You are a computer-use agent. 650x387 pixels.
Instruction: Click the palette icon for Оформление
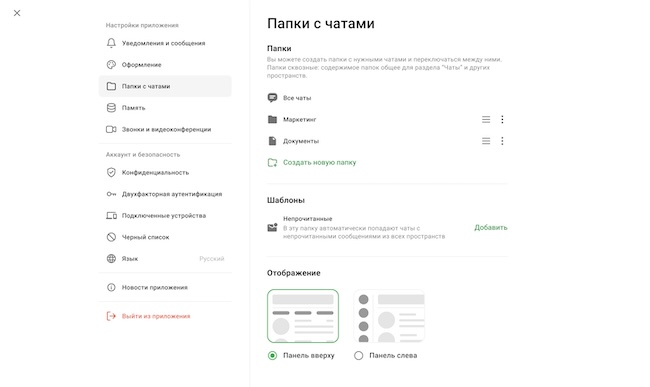(x=111, y=65)
